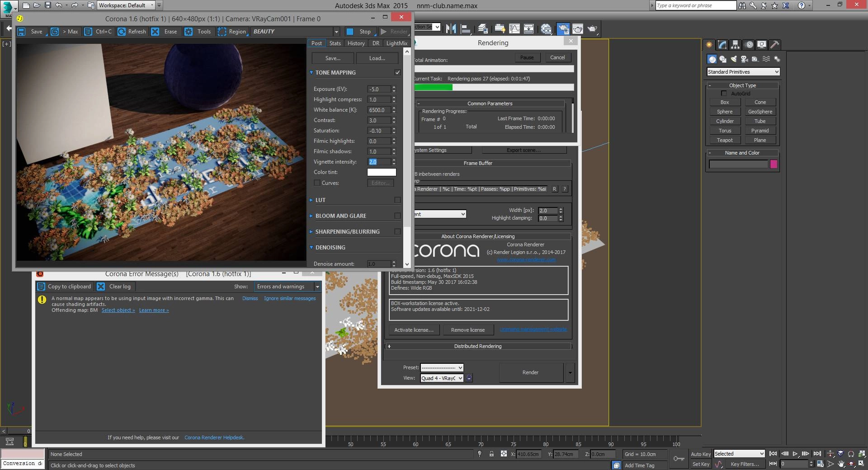868x470 pixels.
Task: Enable the Bloom and Glare checkbox
Action: [397, 216]
